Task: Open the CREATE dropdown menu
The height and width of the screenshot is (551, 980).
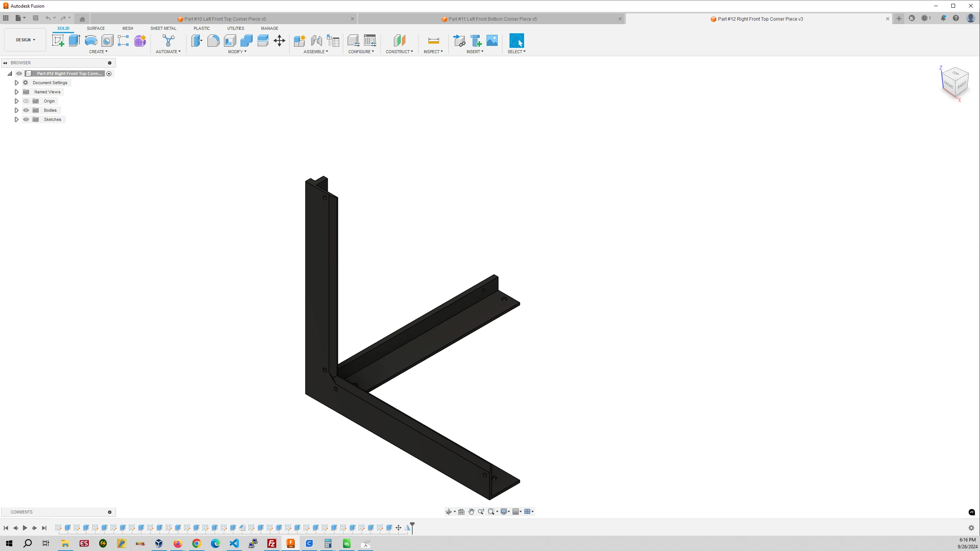Action: (98, 52)
